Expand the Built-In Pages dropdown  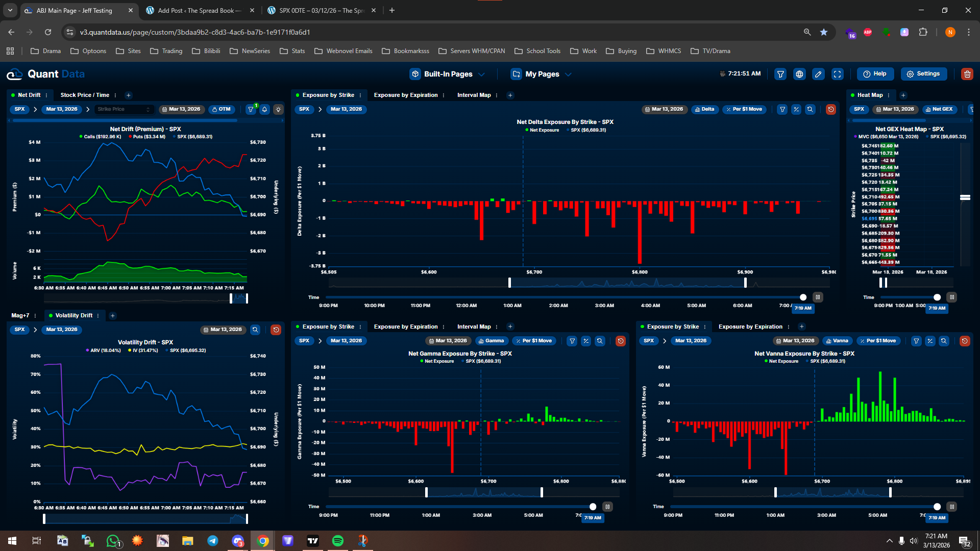point(448,74)
